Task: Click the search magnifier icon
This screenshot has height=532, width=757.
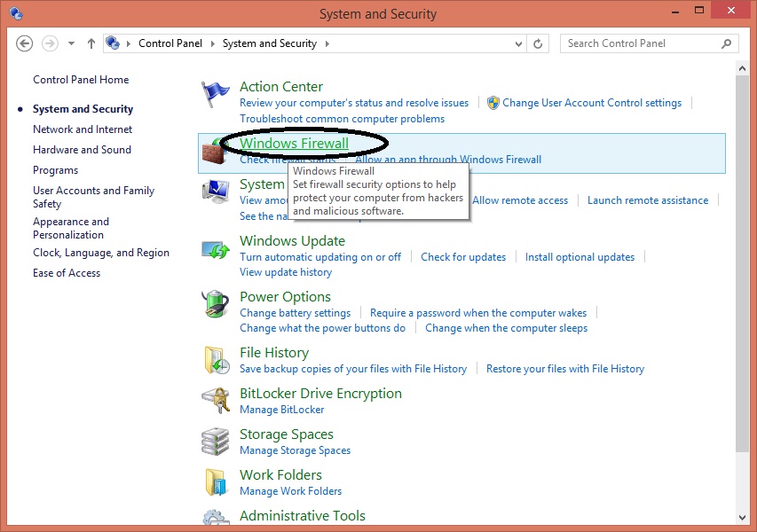Action: (x=726, y=44)
